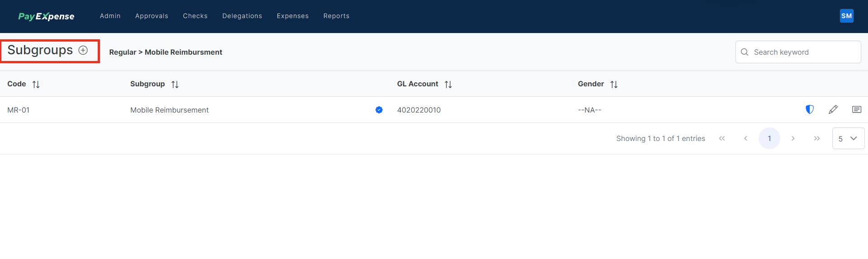The width and height of the screenshot is (868, 259).
Task: Click the Regular breadcrumb link
Action: tap(123, 52)
